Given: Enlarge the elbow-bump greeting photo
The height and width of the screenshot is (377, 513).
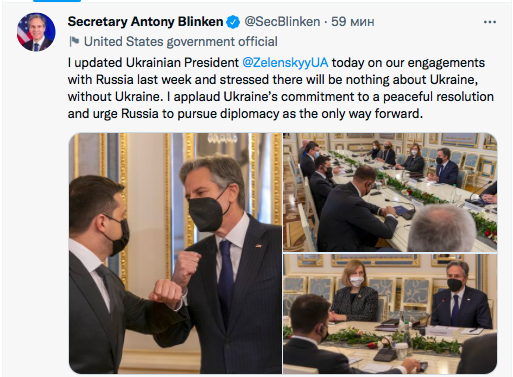Looking at the screenshot, I should point(175,253).
